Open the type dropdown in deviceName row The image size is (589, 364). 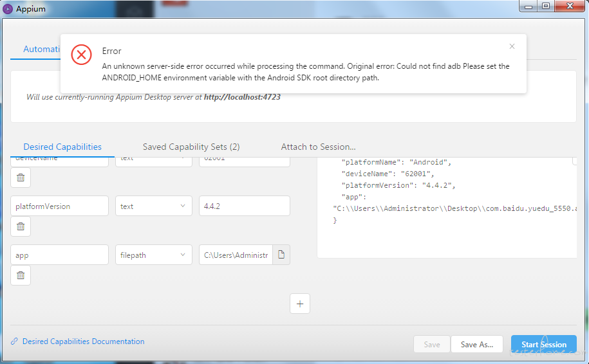coord(154,161)
